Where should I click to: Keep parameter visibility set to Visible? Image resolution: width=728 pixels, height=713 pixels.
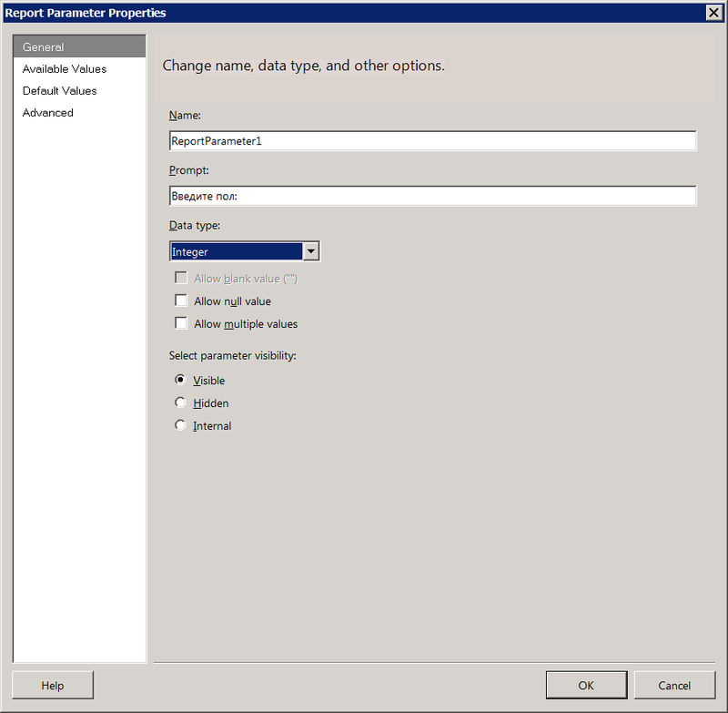click(x=180, y=380)
